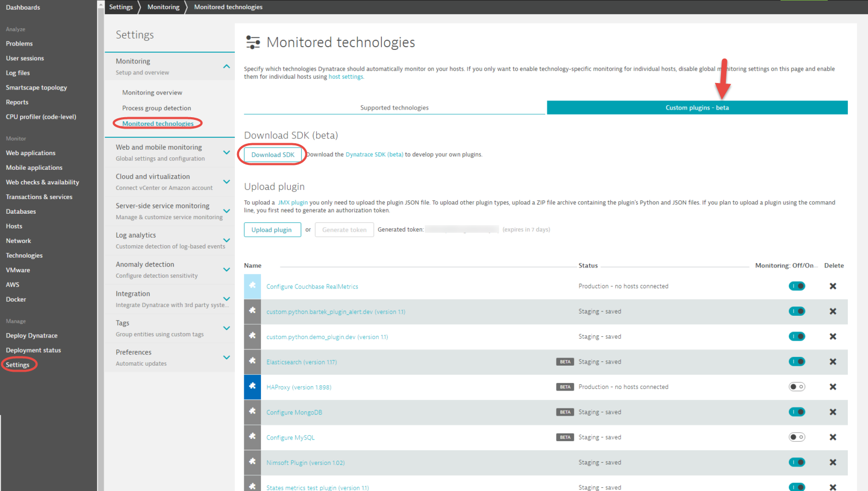Click the generated token field
This screenshot has height=491, width=868.
[462, 229]
